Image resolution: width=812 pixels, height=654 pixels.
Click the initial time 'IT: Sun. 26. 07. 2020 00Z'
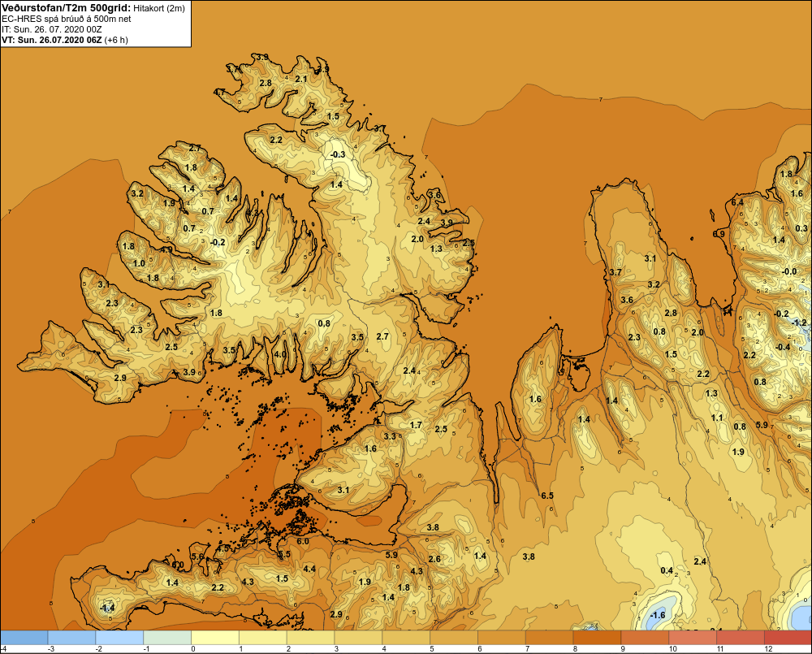51,29
